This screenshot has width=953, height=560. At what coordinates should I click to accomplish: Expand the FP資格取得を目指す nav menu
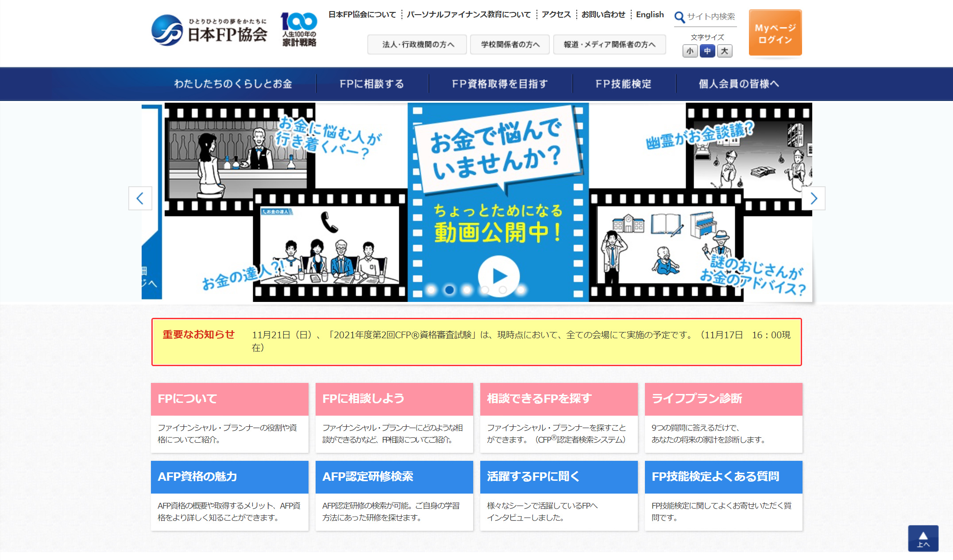pos(500,84)
